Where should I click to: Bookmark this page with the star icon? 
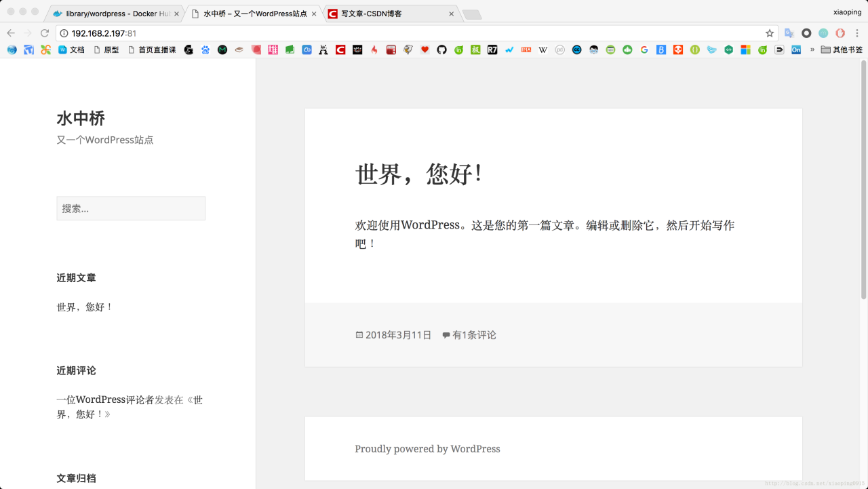coord(770,33)
